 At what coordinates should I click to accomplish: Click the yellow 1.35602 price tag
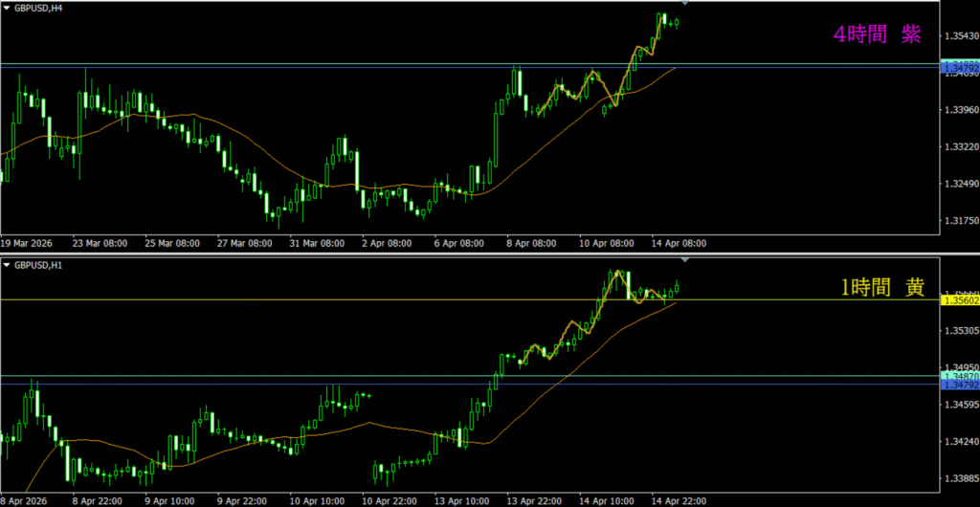coord(960,300)
